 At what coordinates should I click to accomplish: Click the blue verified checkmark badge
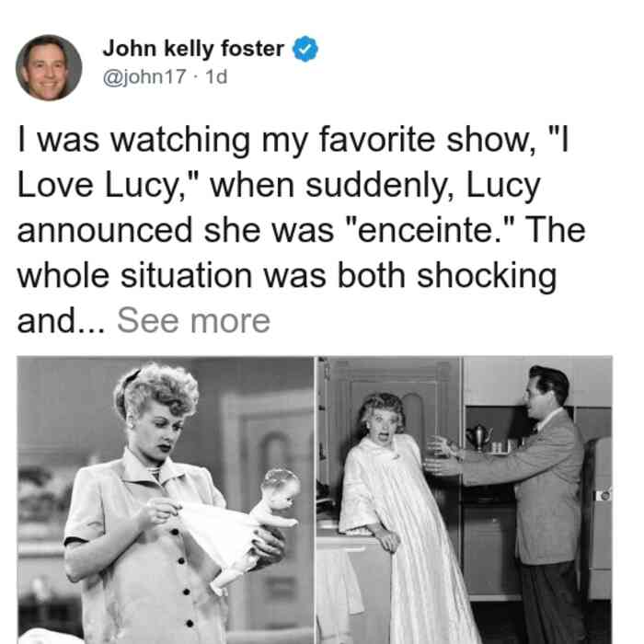[305, 49]
